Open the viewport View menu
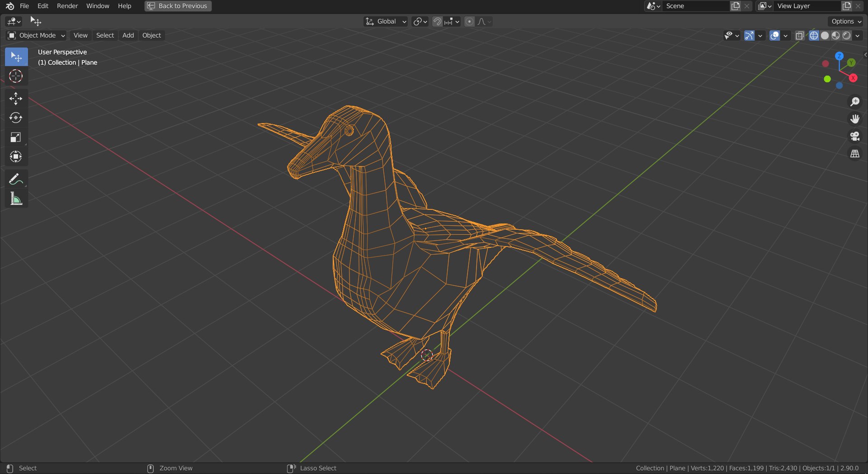868x474 pixels. pos(80,35)
